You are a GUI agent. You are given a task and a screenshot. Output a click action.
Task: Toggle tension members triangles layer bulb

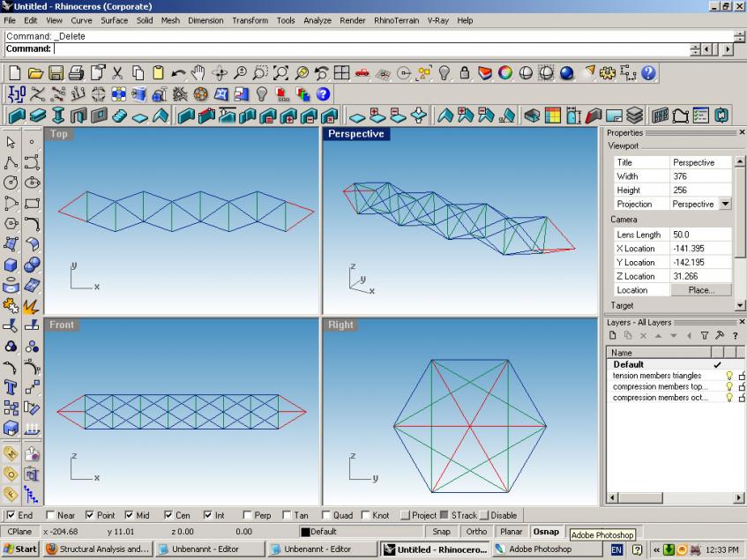728,376
